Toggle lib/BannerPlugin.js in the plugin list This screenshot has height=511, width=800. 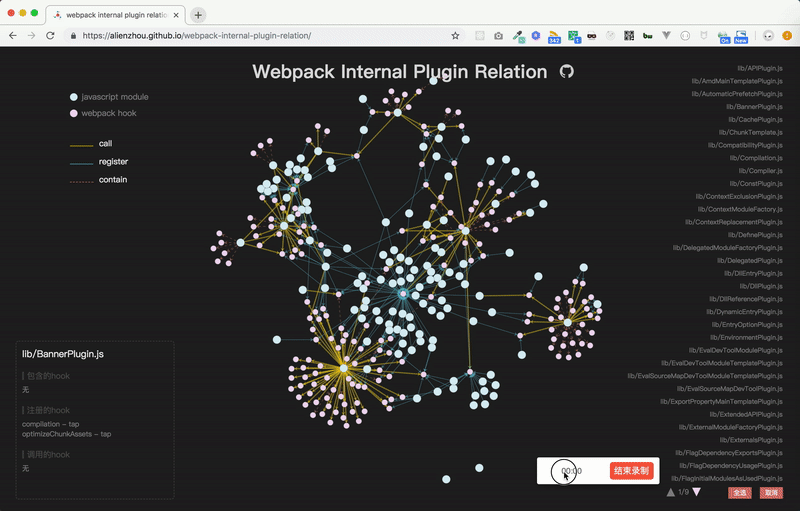click(x=754, y=107)
